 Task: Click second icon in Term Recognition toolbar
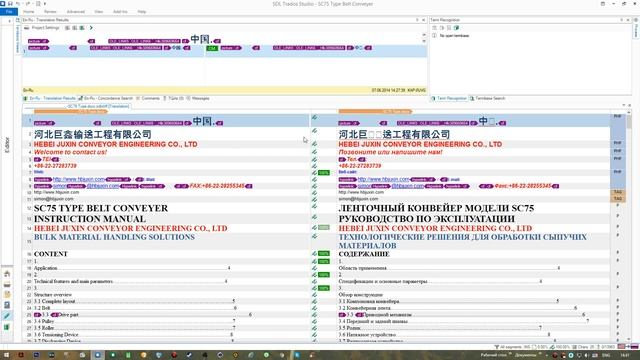click(442, 28)
